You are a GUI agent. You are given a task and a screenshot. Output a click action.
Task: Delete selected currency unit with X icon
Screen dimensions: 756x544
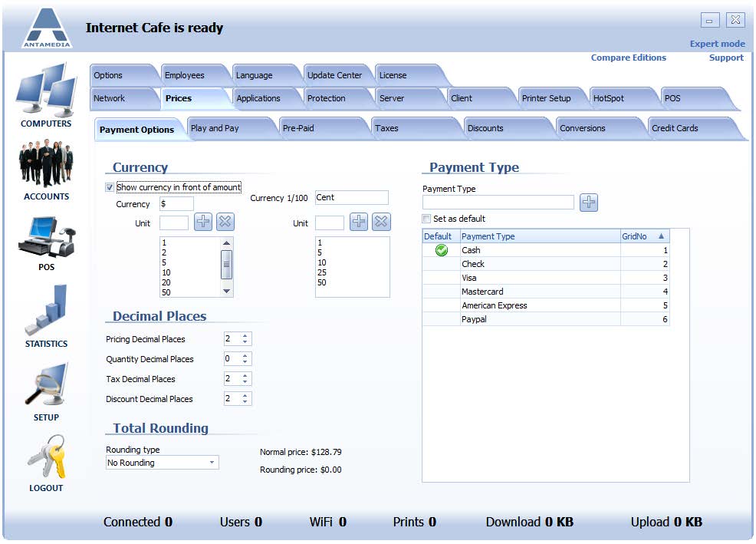(225, 222)
